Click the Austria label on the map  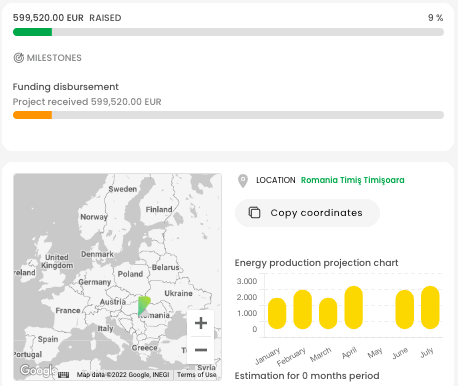point(113,302)
